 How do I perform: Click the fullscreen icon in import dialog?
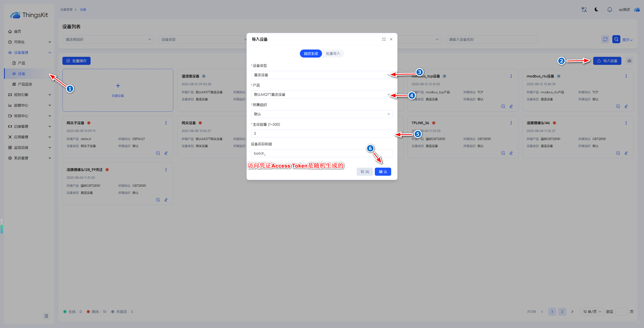point(384,39)
